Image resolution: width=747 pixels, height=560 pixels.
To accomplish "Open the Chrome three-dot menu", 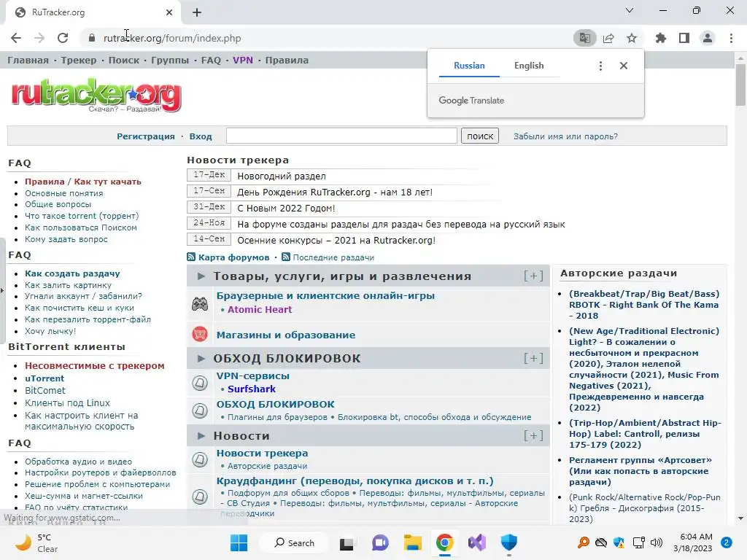I will point(731,38).
